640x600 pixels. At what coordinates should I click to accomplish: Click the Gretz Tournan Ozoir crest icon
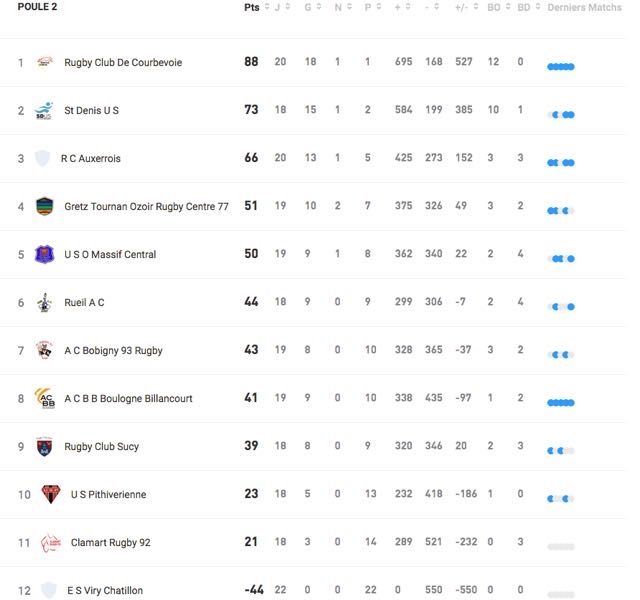[x=44, y=206]
